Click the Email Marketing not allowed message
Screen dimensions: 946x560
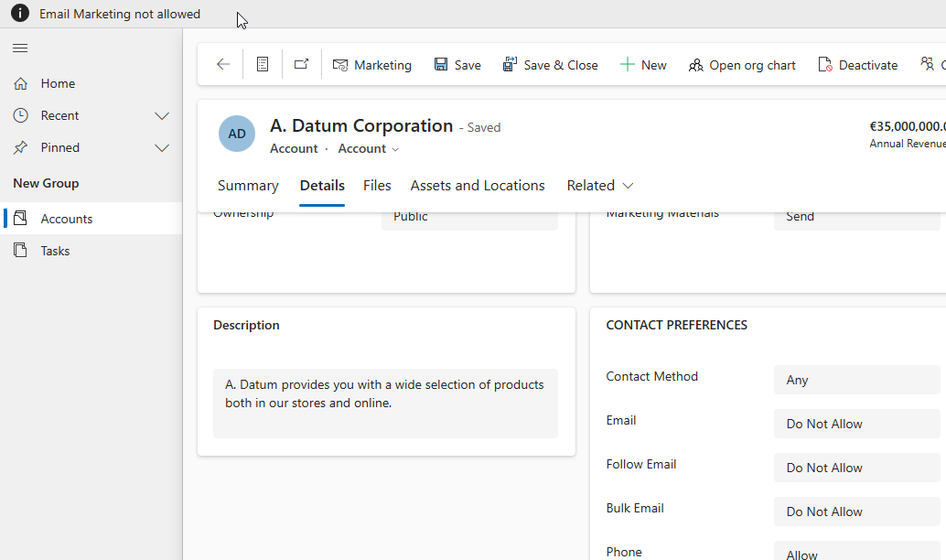click(x=120, y=14)
